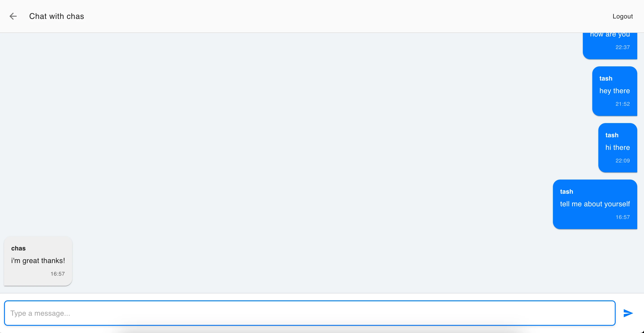The image size is (644, 333).
Task: Click 16:57 timestamp on tash's blue message
Action: [x=622, y=217]
